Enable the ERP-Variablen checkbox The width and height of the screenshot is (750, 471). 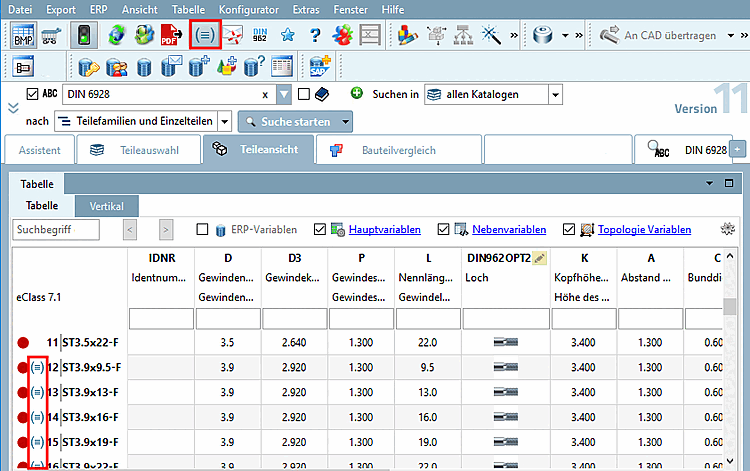click(x=202, y=230)
